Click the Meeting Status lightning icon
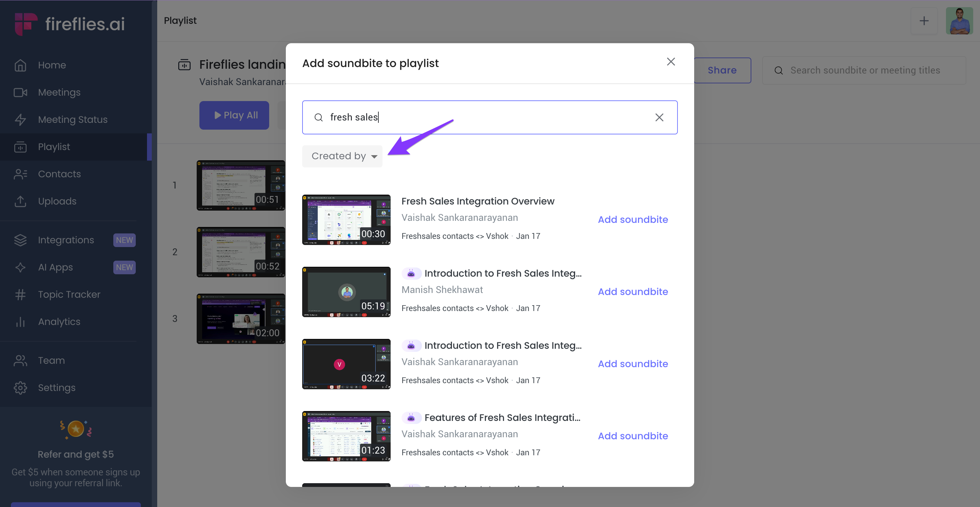Image resolution: width=980 pixels, height=507 pixels. 20,119
